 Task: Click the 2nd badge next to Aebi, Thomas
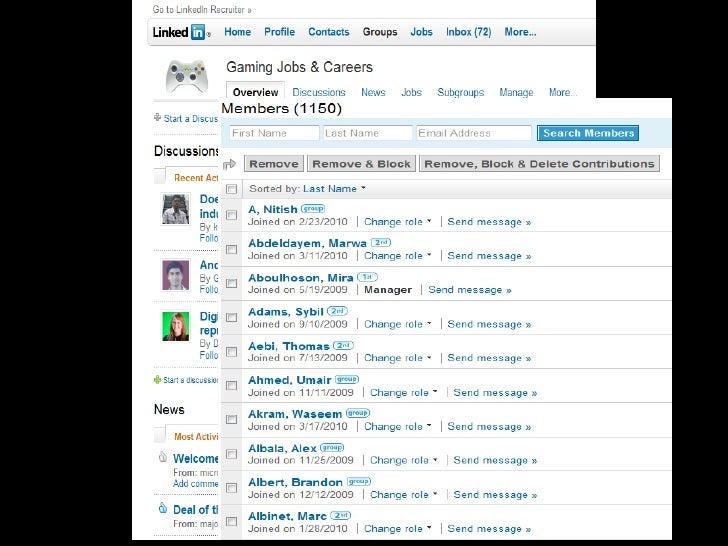[x=343, y=345]
